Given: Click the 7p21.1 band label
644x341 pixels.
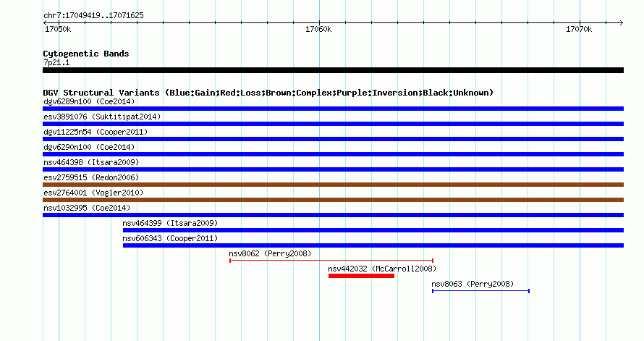Looking at the screenshot, I should [x=56, y=62].
